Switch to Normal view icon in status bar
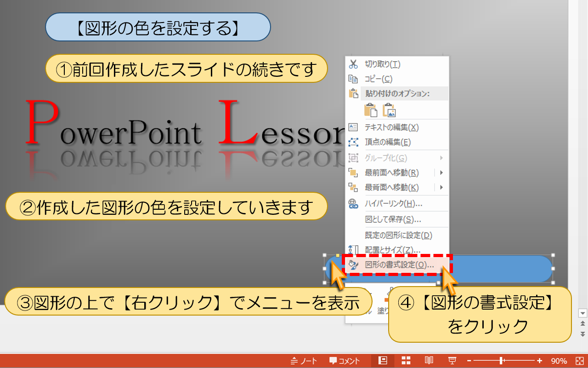The height and width of the screenshot is (368, 588). pyautogui.click(x=382, y=361)
